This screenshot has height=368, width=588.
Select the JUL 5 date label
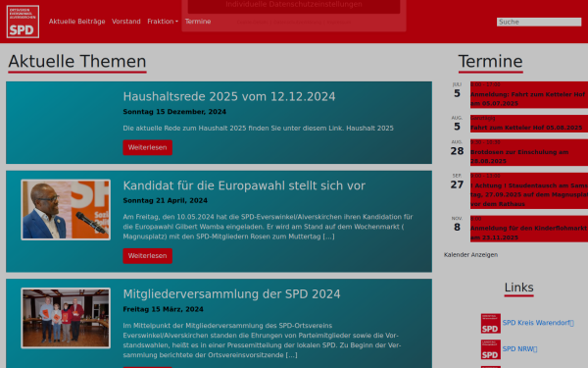coord(457,90)
